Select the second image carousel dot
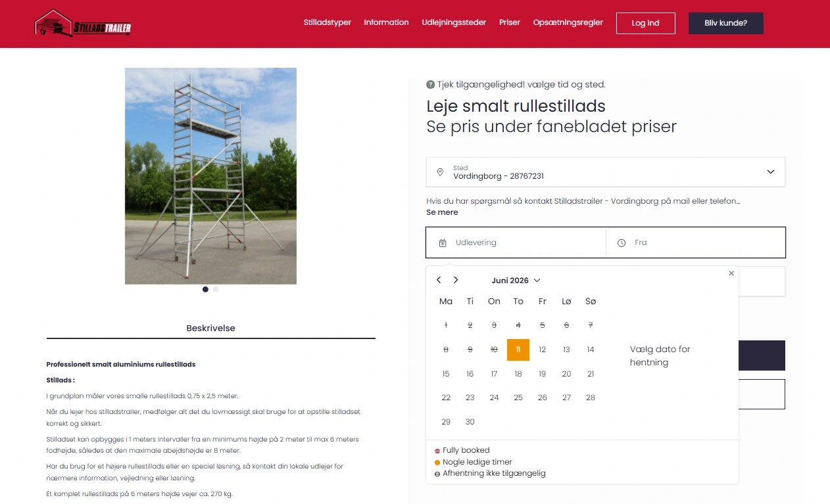Viewport: 830px width, 504px height. click(216, 289)
